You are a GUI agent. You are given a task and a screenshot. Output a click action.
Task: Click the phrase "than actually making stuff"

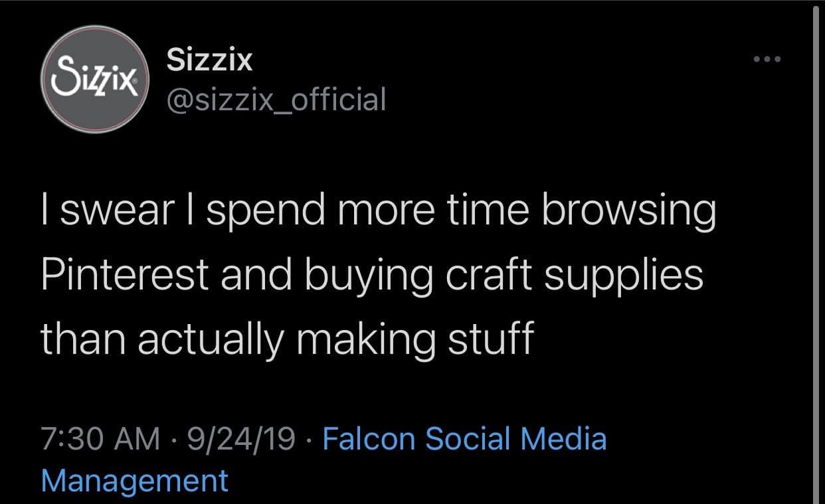[287, 339]
